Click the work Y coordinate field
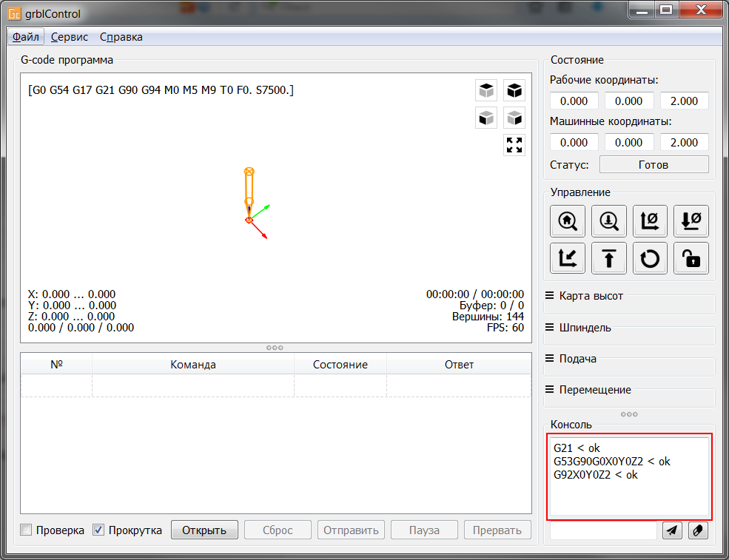This screenshot has height=560, width=729. (629, 101)
